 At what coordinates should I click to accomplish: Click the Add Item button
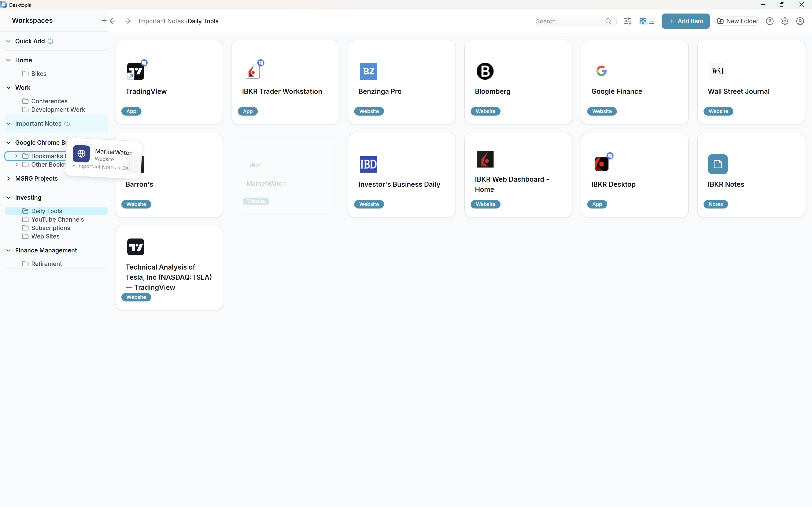[x=686, y=21]
